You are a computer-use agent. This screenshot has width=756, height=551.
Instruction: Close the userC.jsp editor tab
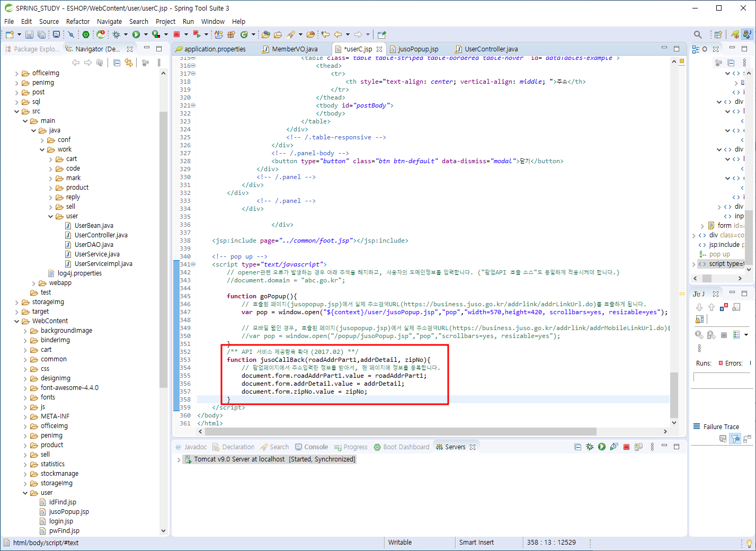pyautogui.click(x=379, y=49)
